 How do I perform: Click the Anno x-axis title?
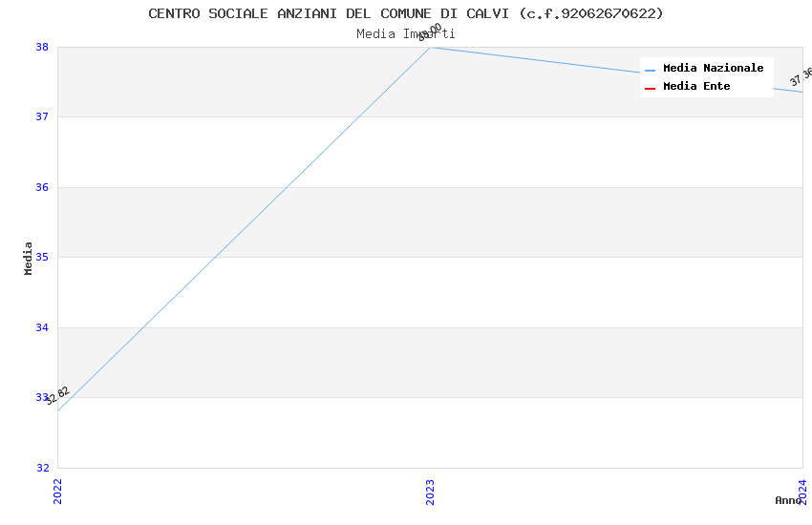[x=788, y=500]
